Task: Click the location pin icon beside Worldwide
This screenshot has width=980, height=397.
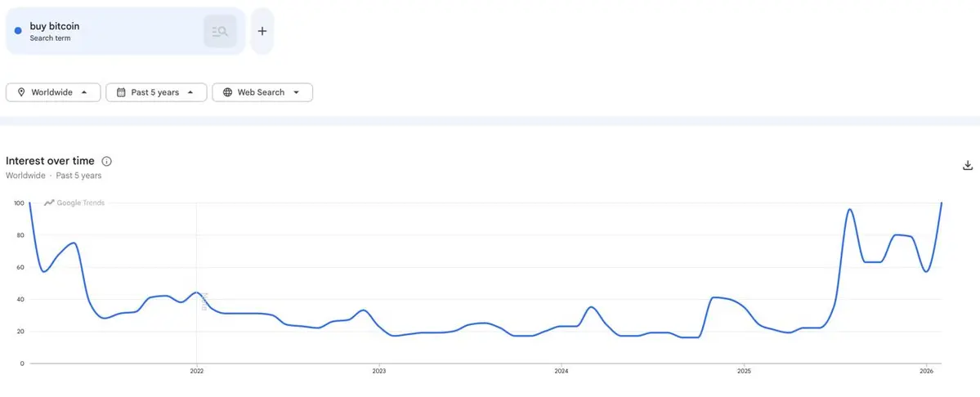Action: pyautogui.click(x=20, y=92)
